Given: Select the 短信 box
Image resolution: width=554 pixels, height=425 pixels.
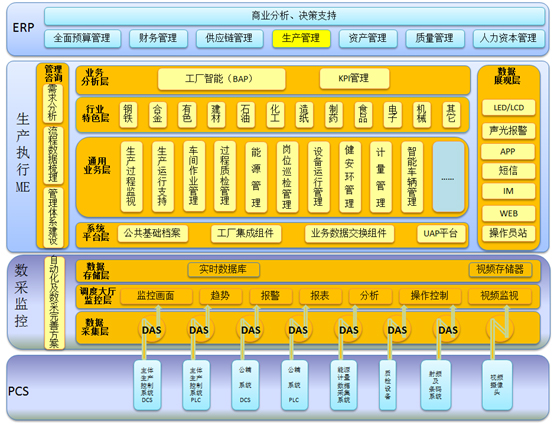Looking at the screenshot, I should click(508, 171).
